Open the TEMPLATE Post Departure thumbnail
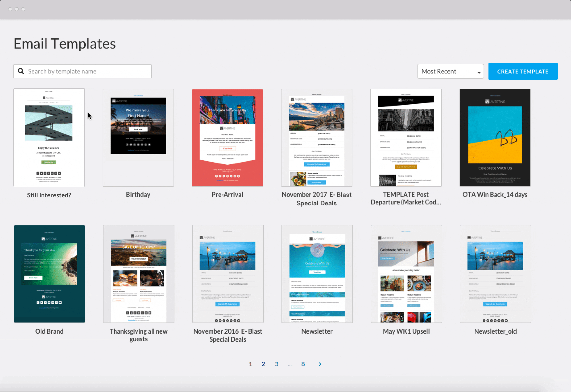The height and width of the screenshot is (392, 571). coord(406,138)
